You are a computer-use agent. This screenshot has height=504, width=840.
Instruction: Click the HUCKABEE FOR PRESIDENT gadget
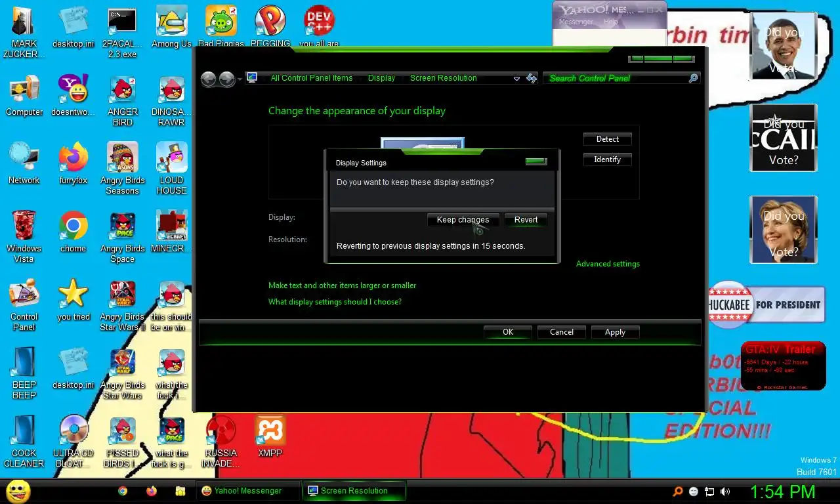(x=766, y=304)
